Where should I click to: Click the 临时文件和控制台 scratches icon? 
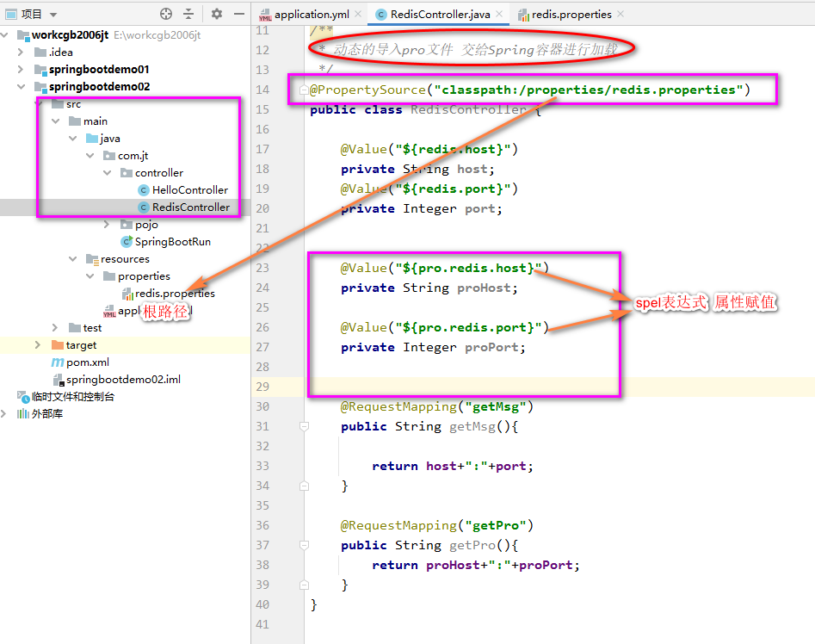(x=23, y=397)
